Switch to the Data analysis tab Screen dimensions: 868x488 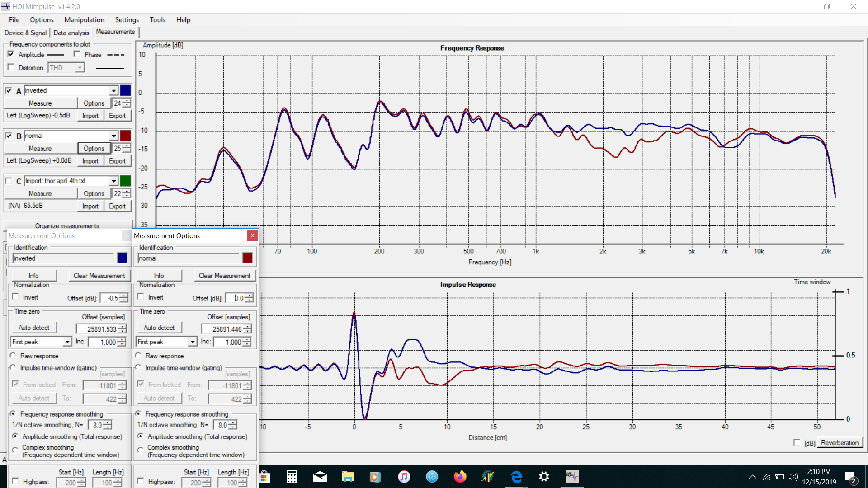pyautogui.click(x=71, y=33)
